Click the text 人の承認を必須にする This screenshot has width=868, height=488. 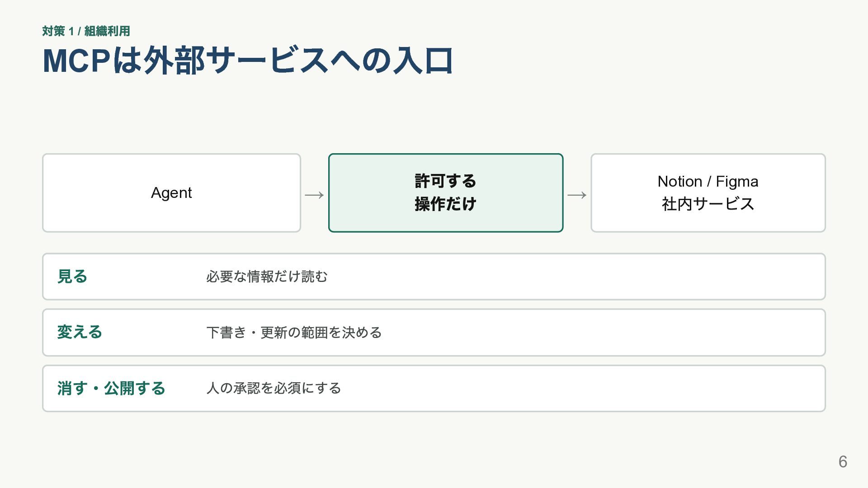click(x=274, y=388)
